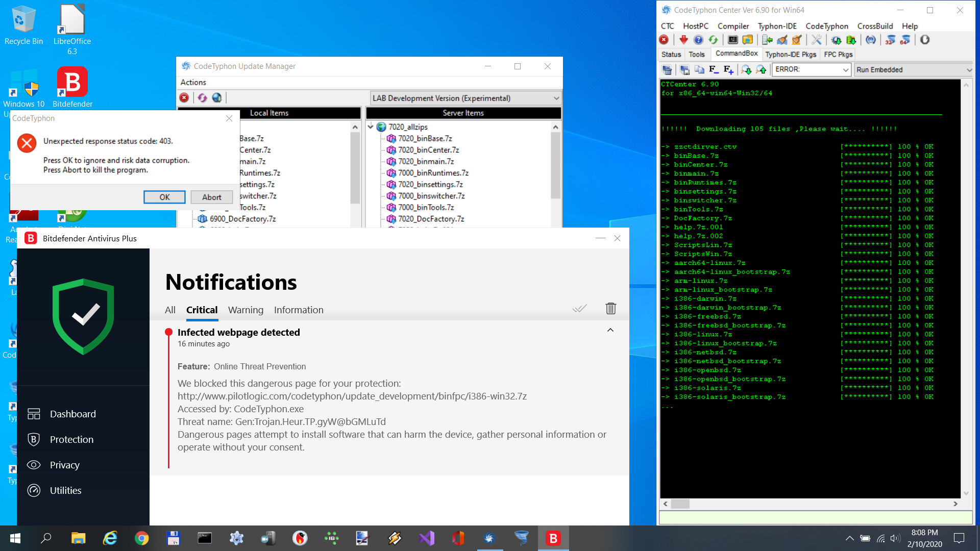Viewport: 980px width, 551px height.
Task: Click the find previous magnifier with up arrow
Action: click(x=761, y=70)
